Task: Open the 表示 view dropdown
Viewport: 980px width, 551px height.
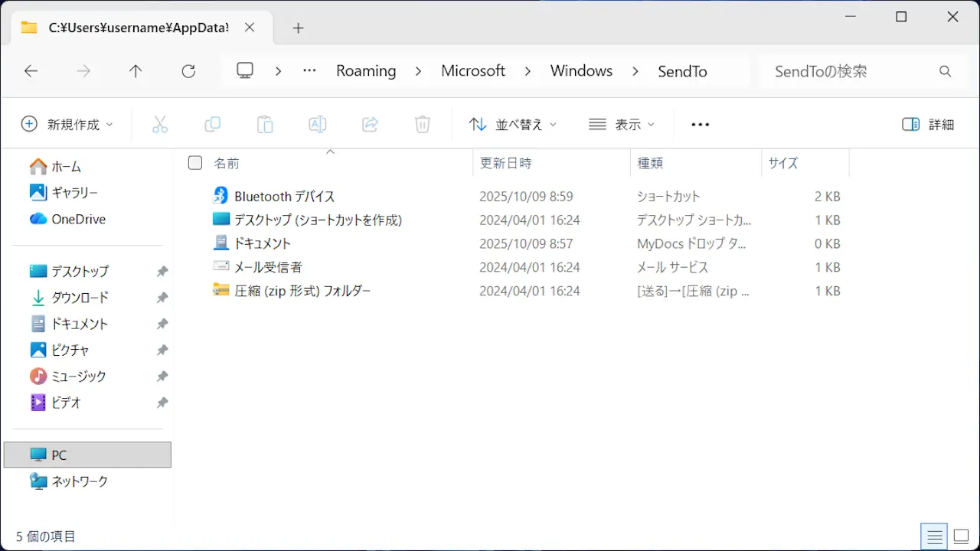Action: pyautogui.click(x=622, y=124)
